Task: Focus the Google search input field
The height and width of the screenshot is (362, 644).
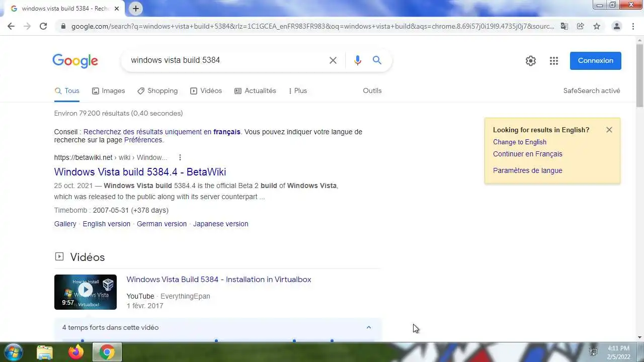Action: 226,60
